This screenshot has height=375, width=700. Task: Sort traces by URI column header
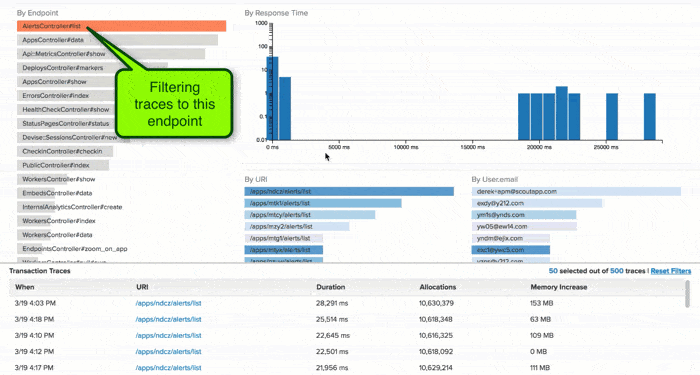tap(142, 287)
